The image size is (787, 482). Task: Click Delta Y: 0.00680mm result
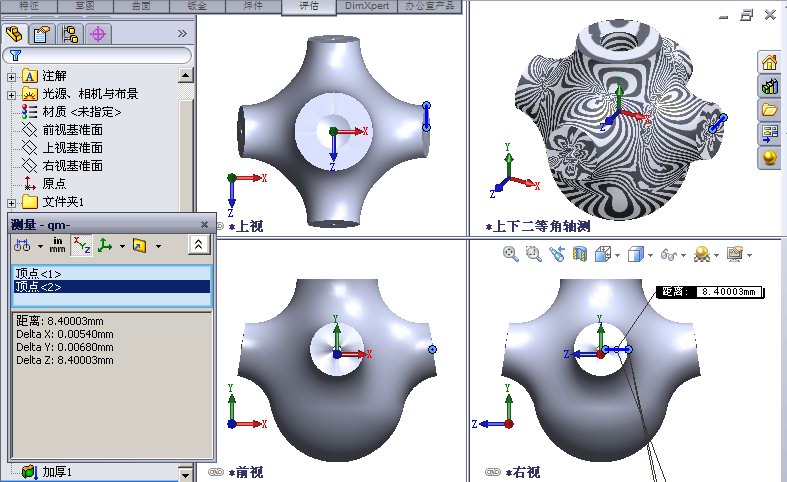65,347
